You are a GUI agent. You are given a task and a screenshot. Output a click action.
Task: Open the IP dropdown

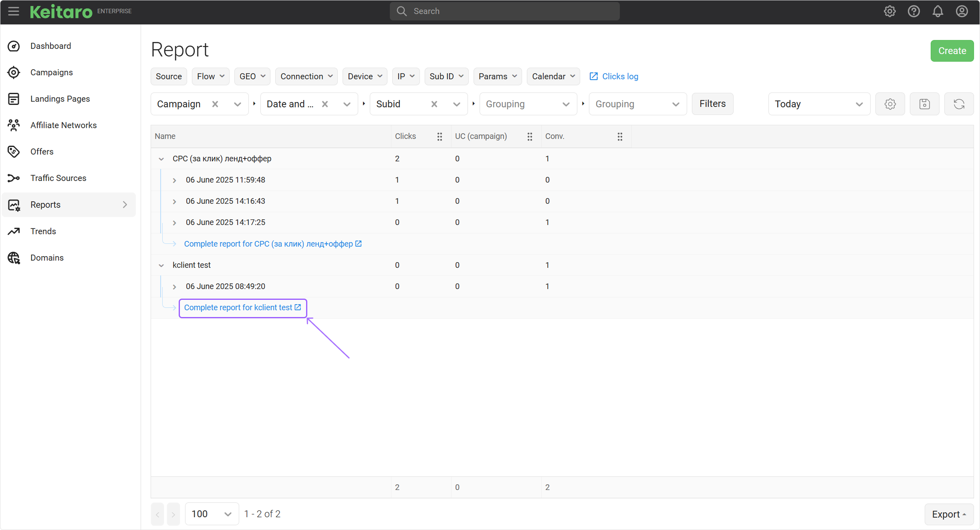(406, 76)
